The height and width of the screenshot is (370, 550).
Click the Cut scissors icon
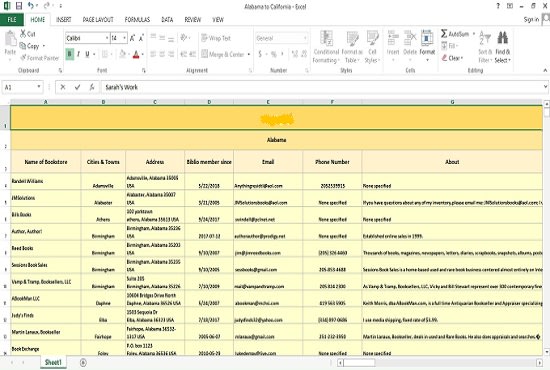(x=23, y=34)
